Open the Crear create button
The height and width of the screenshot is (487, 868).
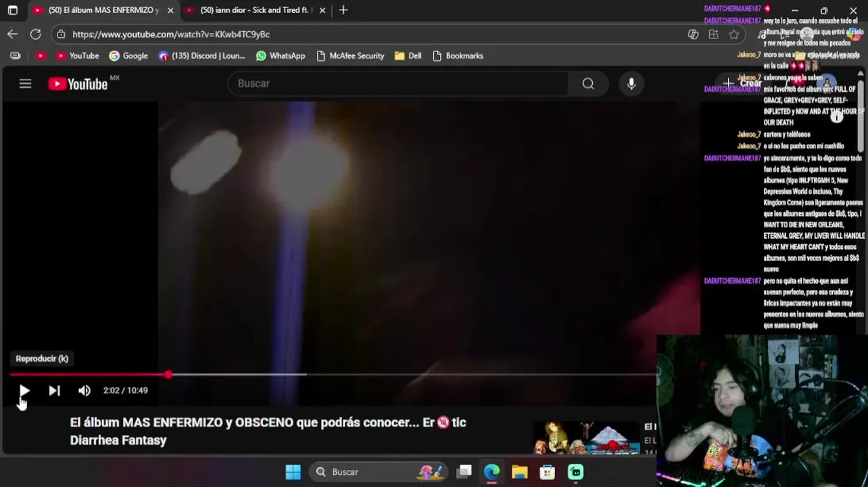[742, 83]
